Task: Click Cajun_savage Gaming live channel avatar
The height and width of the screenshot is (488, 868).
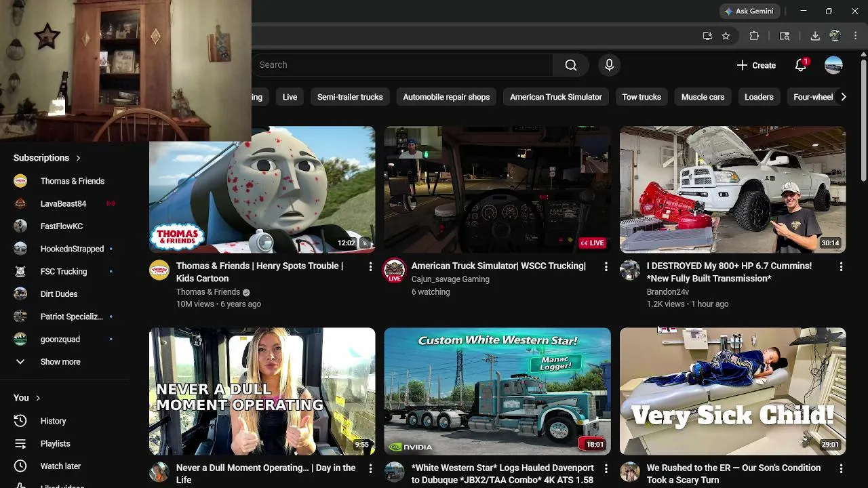Action: pyautogui.click(x=395, y=270)
